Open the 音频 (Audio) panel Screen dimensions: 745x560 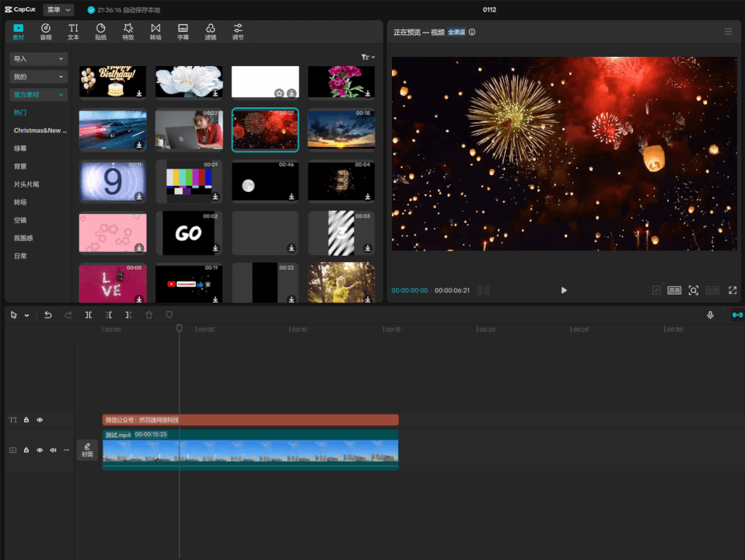(x=46, y=31)
